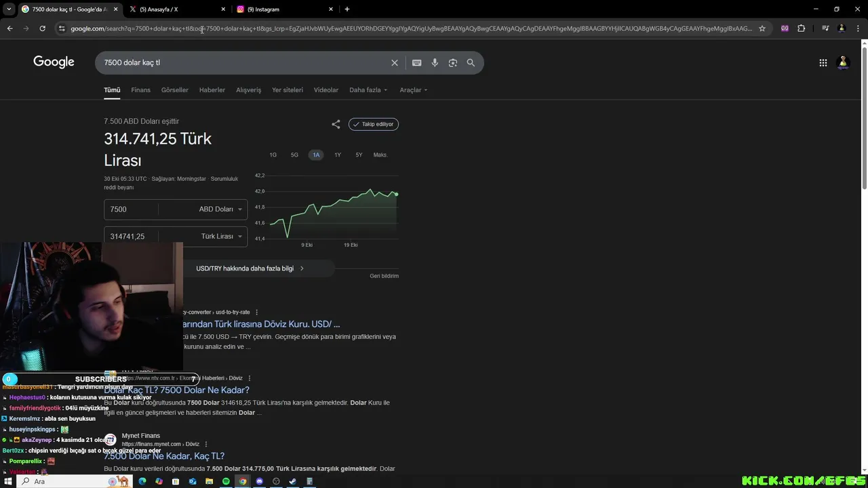Open more options for NTV result
Image resolution: width=868 pixels, height=488 pixels.
pos(250,378)
